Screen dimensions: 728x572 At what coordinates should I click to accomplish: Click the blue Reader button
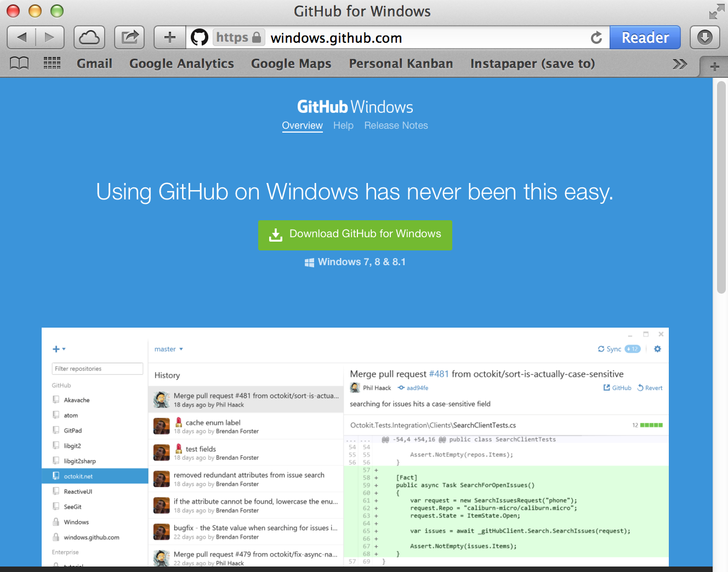645,37
